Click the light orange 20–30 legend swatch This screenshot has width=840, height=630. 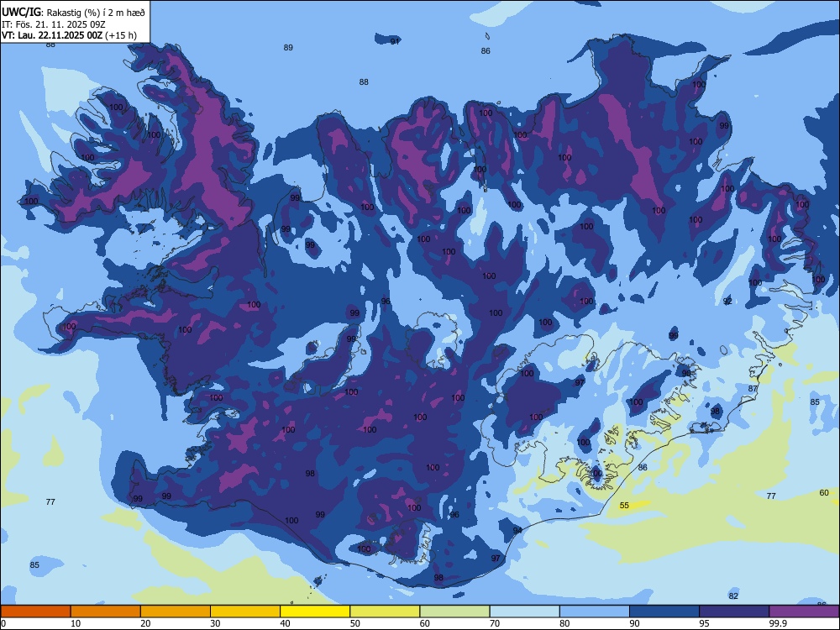click(x=176, y=612)
